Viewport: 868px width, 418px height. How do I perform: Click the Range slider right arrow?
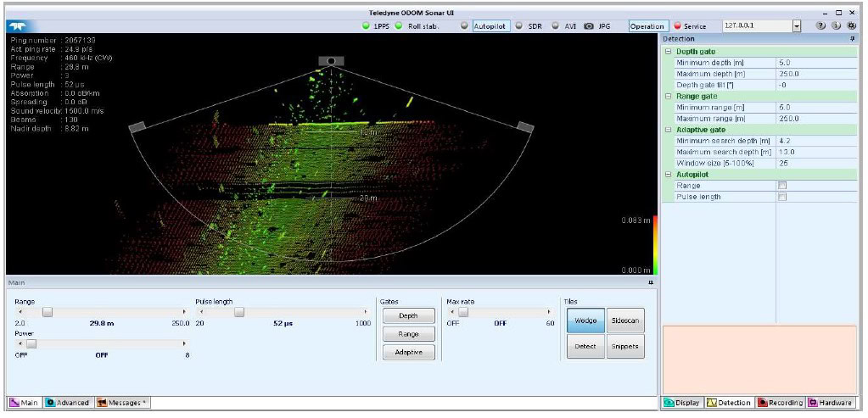[x=185, y=312]
